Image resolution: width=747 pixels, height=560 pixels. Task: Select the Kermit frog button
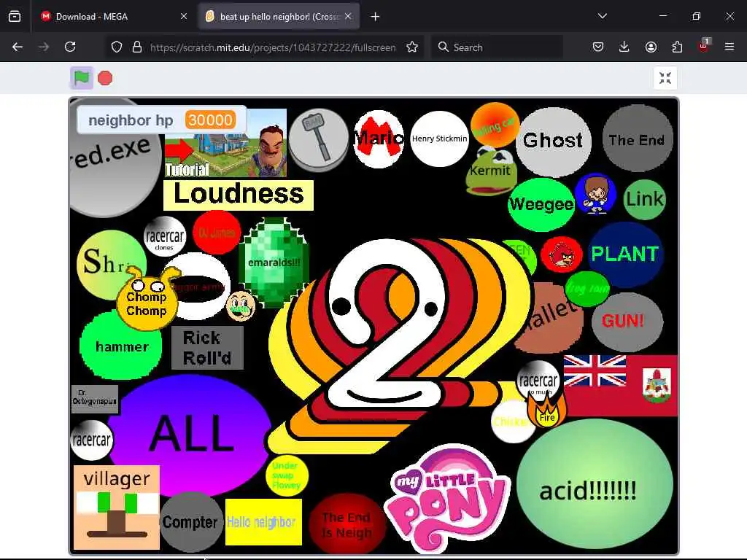[489, 171]
